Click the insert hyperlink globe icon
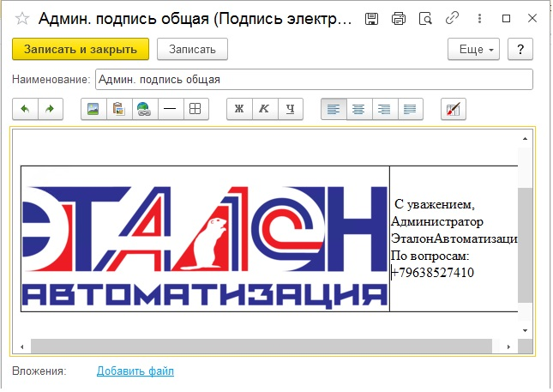Viewport: 553px width, 392px height. pyautogui.click(x=144, y=109)
